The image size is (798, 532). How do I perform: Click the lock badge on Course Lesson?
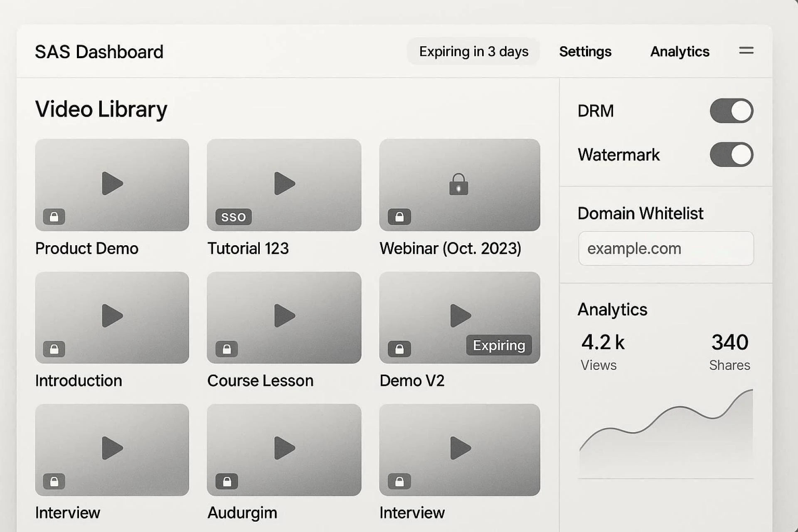(227, 349)
